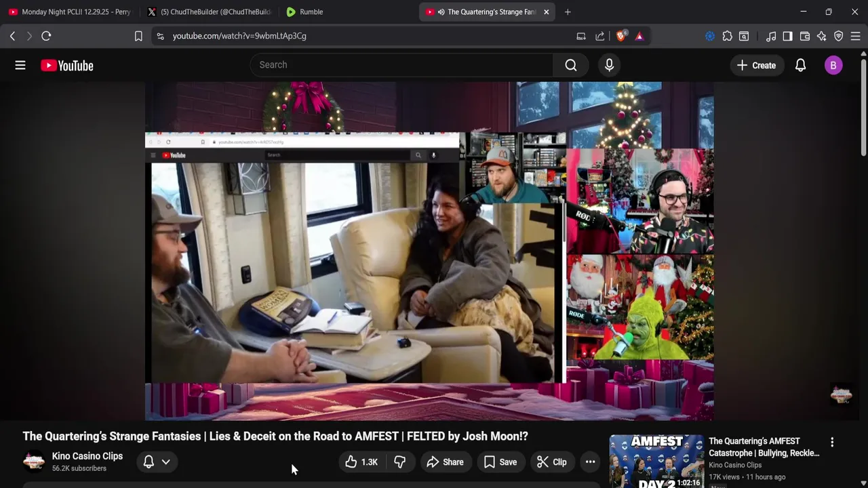
Task: Open Kino Casino Clips channel avatar
Action: point(34,462)
